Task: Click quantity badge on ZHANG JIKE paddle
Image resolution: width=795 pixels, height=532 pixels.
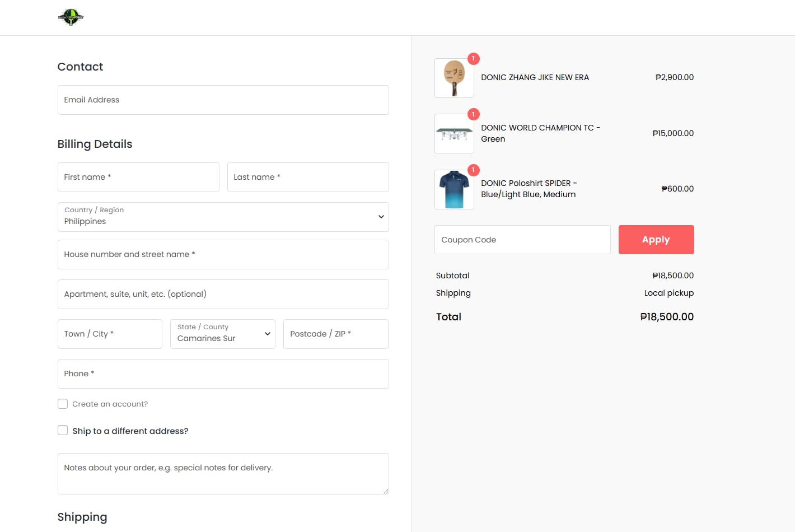Action: [x=474, y=58]
